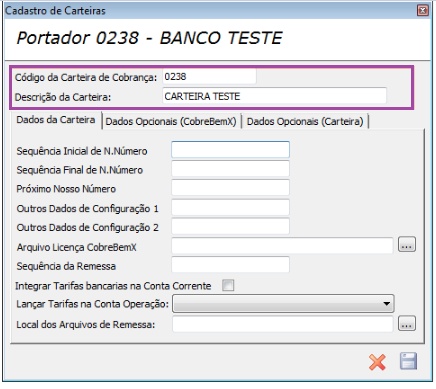The width and height of the screenshot is (436, 389).
Task: Browse for Arquivo Licença CobreBemX file
Action: [407, 245]
